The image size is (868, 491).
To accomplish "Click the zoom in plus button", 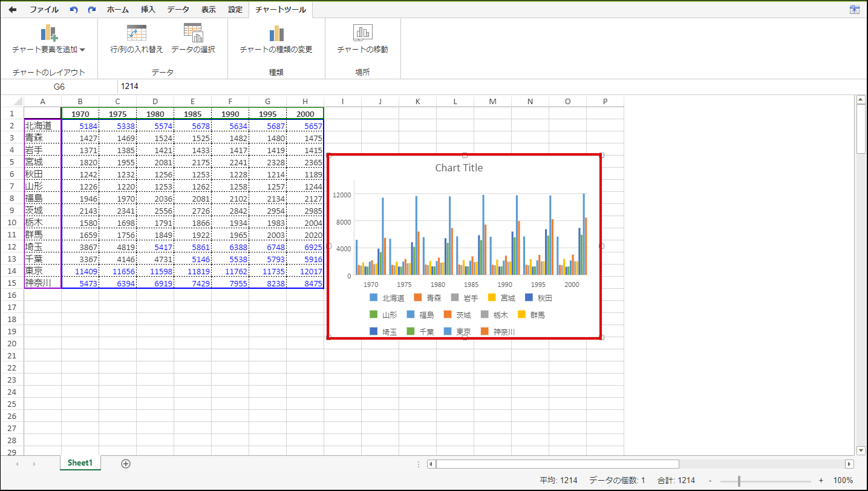I will (821, 481).
